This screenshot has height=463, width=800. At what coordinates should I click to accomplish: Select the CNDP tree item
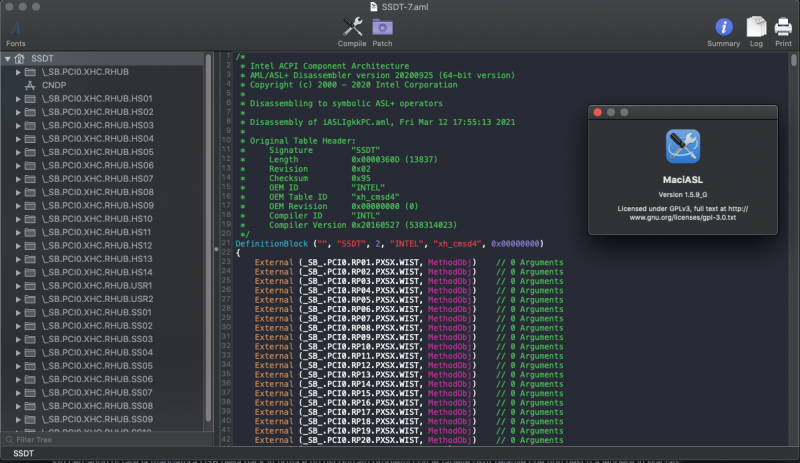coord(54,86)
